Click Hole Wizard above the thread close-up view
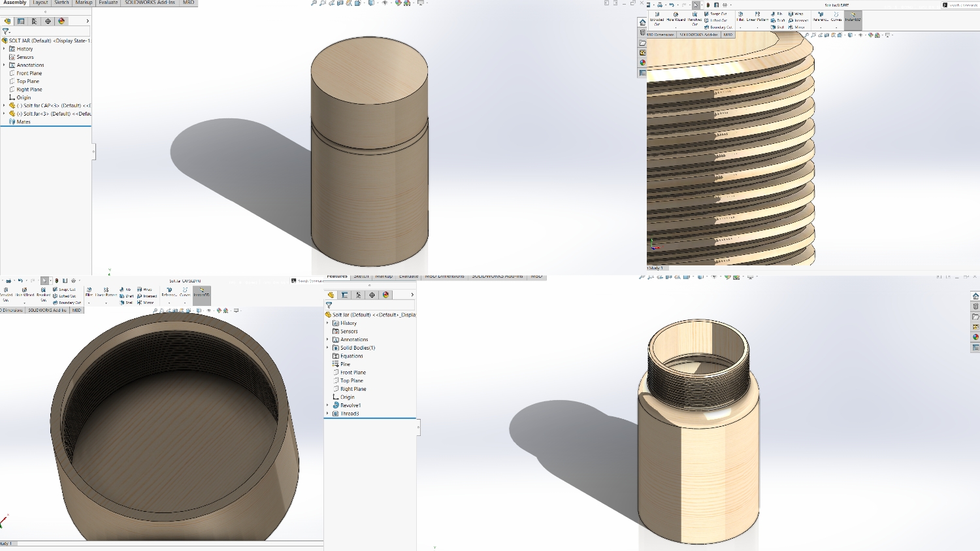This screenshot has height=551, width=980. tap(676, 17)
